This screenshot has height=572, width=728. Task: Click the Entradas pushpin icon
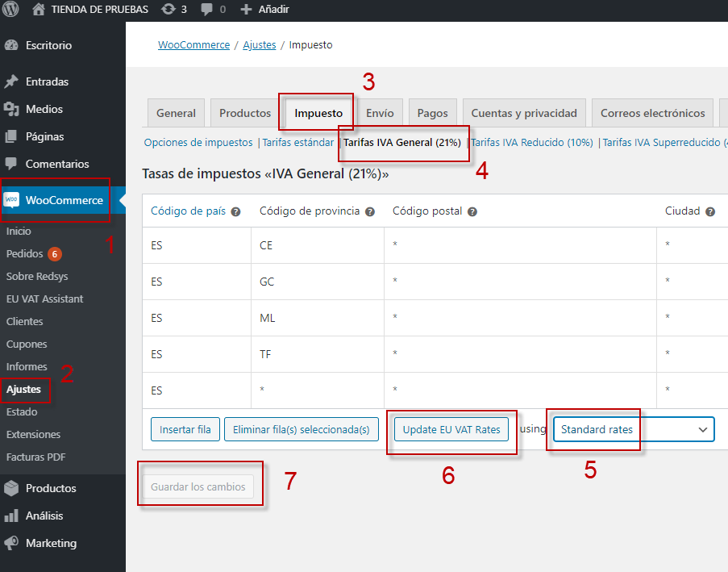pyautogui.click(x=11, y=81)
